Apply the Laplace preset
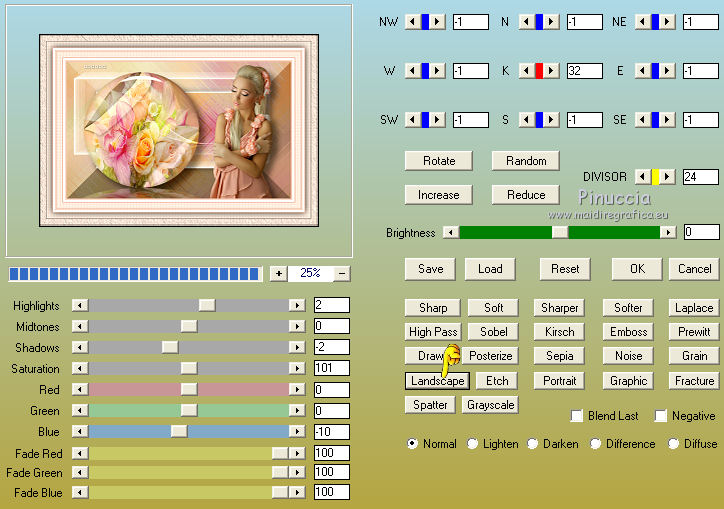This screenshot has width=724, height=509. click(694, 308)
